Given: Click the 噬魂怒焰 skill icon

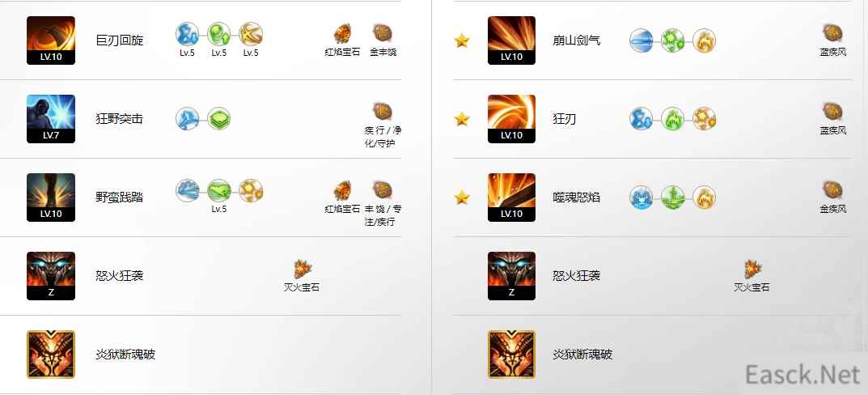Looking at the screenshot, I should click(x=511, y=197).
